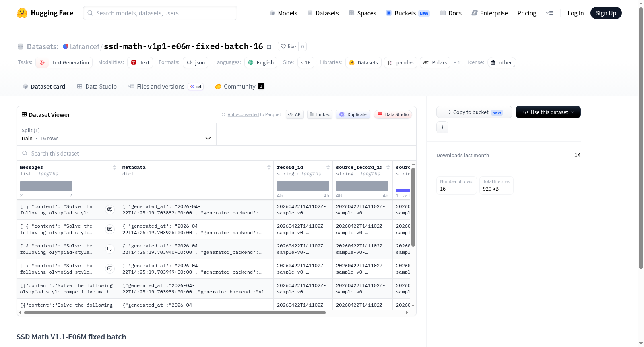Click the Text Generation task tag
Viewport: 644px width, 347px height.
(x=64, y=62)
